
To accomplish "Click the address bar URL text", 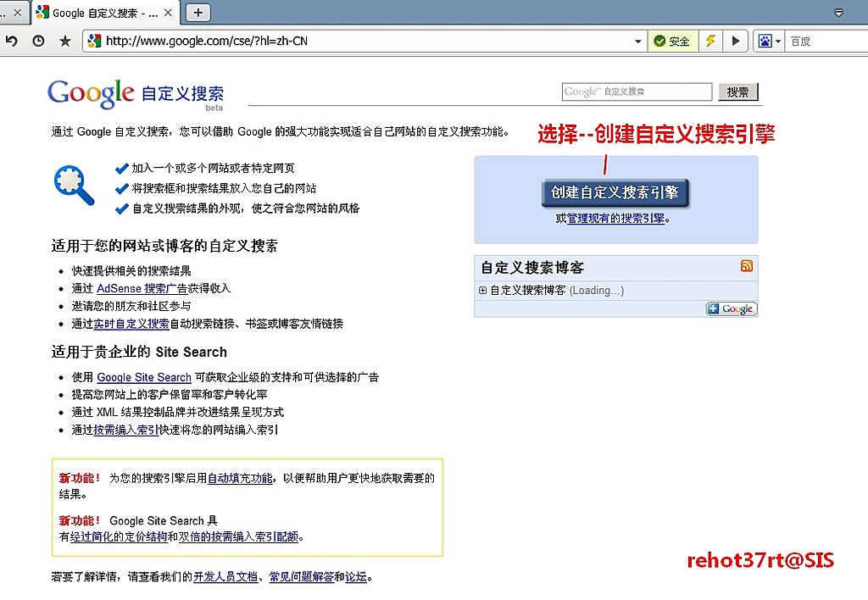I will (207, 41).
